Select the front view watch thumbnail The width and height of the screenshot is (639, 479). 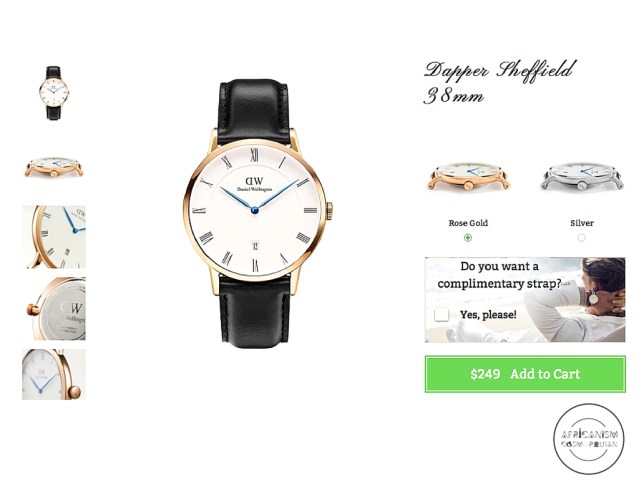(54, 93)
